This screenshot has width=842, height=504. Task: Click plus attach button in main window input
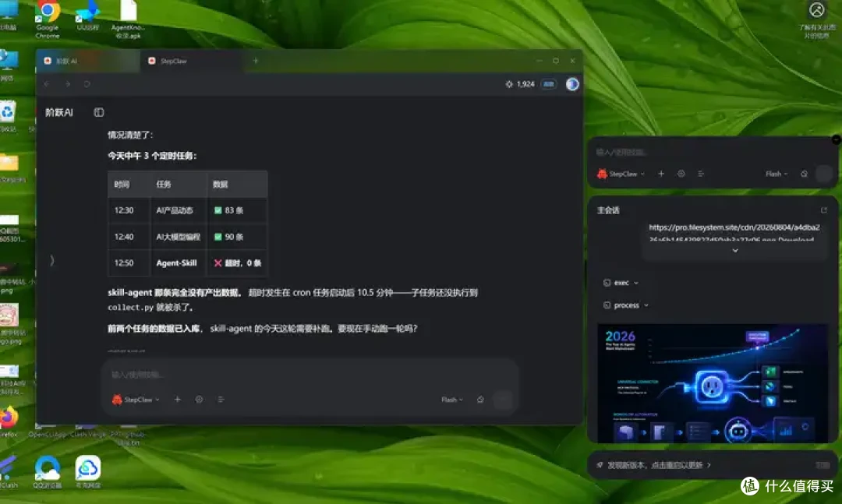click(177, 400)
